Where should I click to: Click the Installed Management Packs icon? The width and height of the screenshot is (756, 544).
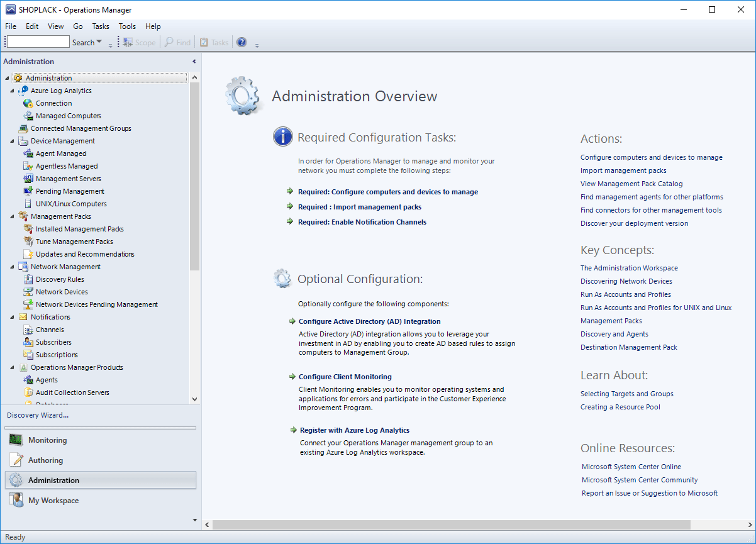pyautogui.click(x=28, y=229)
